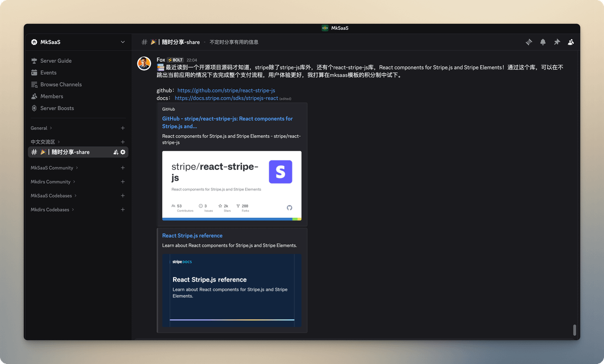Open the stripe/react-stripe-js preview image
Viewport: 604px width, 364px height.
tap(232, 186)
